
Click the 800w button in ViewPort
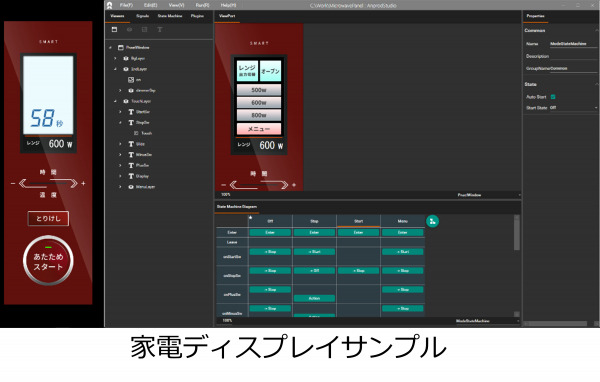point(259,115)
